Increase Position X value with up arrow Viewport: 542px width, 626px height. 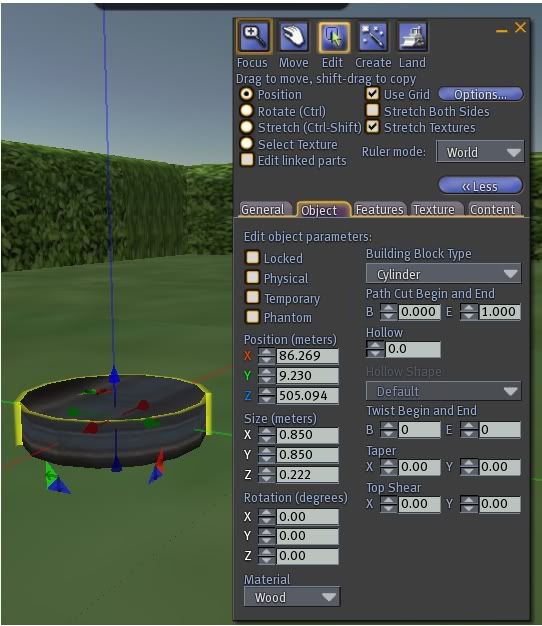pos(266,352)
